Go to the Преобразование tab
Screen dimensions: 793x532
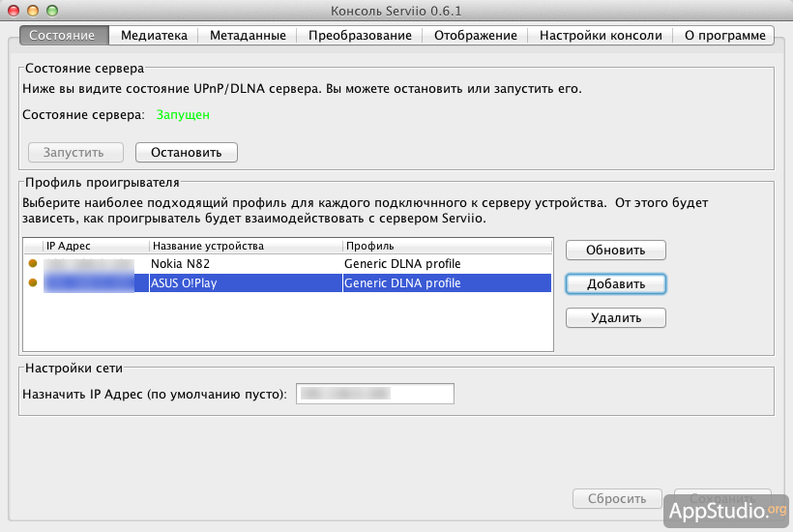360,36
